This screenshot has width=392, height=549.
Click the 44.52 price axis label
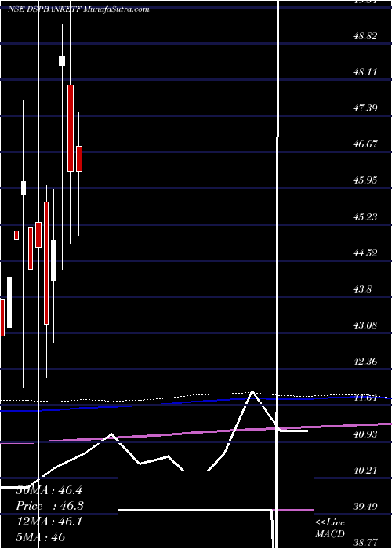(x=365, y=253)
